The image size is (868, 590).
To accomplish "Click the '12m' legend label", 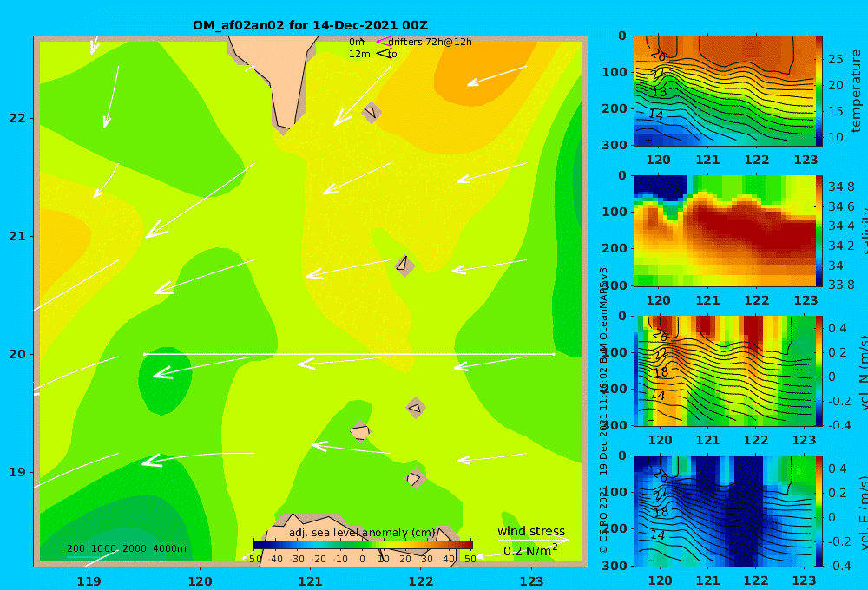I will 359,54.
